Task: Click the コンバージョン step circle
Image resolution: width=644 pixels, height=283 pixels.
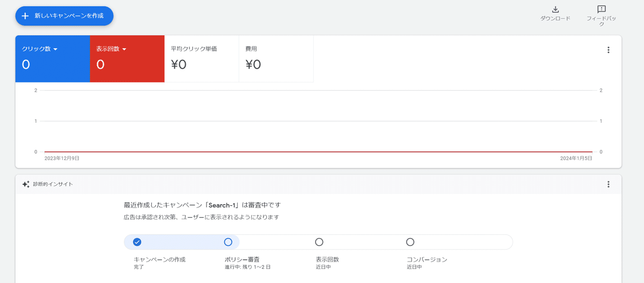Action: 411,242
